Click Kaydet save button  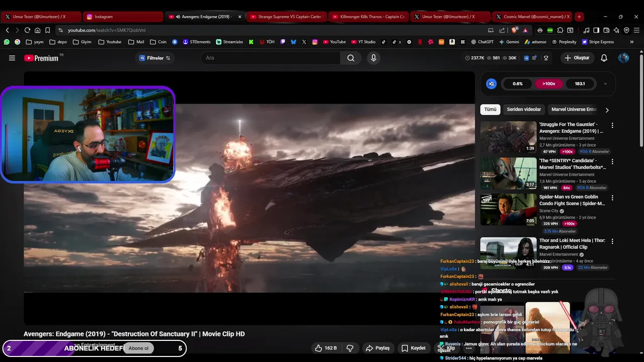[414, 348]
